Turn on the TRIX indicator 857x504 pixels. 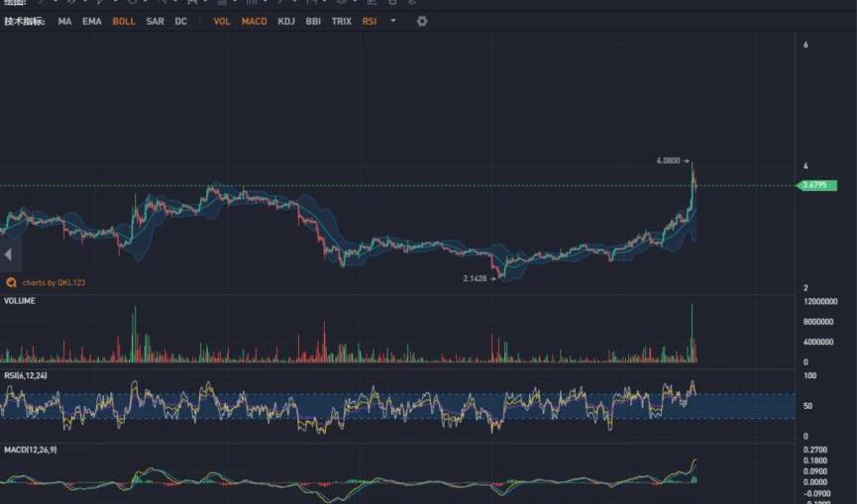coord(341,21)
